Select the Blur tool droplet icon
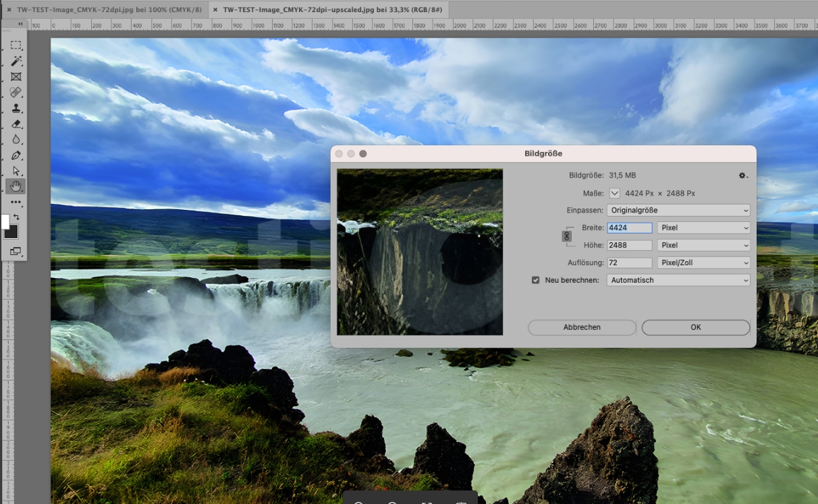Screen dimensions: 818x504 tap(16, 140)
